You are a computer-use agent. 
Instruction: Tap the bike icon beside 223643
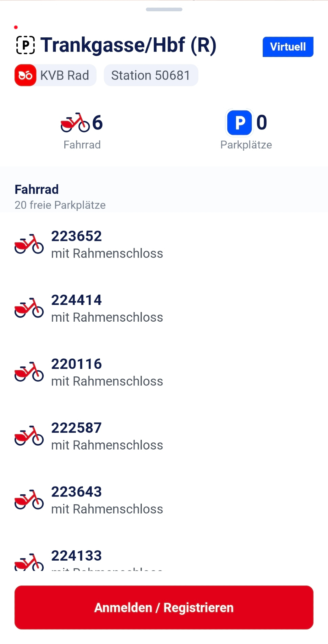[x=29, y=500]
